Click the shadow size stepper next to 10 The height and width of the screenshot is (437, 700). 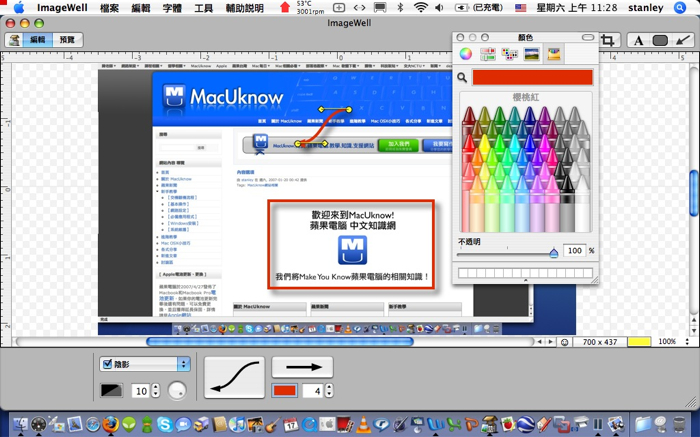155,391
